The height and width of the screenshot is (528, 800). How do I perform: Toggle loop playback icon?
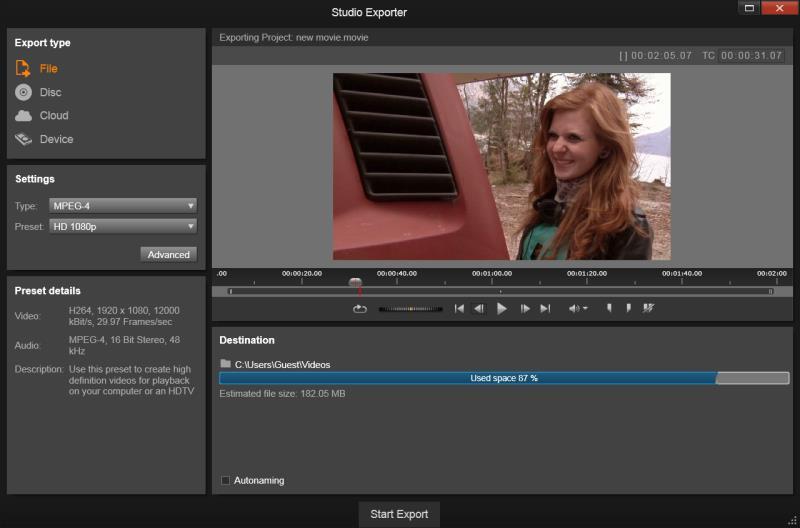(360, 309)
